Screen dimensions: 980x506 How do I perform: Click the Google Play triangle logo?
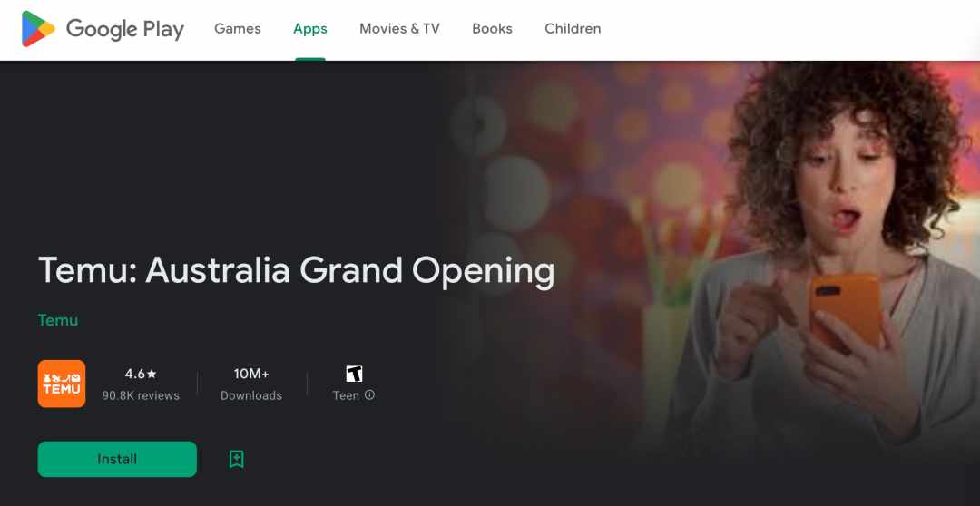pyautogui.click(x=38, y=29)
